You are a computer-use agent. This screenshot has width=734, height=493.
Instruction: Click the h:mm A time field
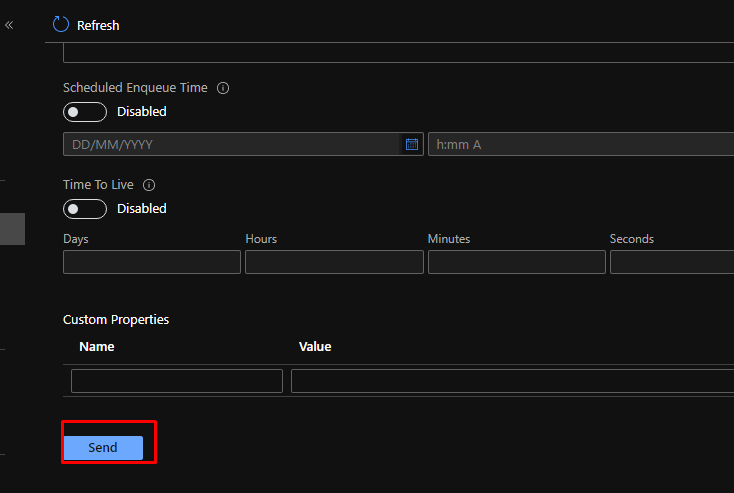pos(580,145)
